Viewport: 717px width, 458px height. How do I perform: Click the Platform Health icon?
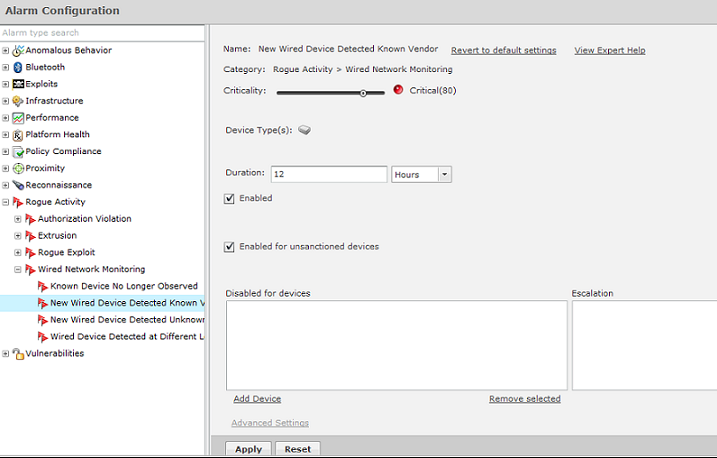tap(18, 135)
